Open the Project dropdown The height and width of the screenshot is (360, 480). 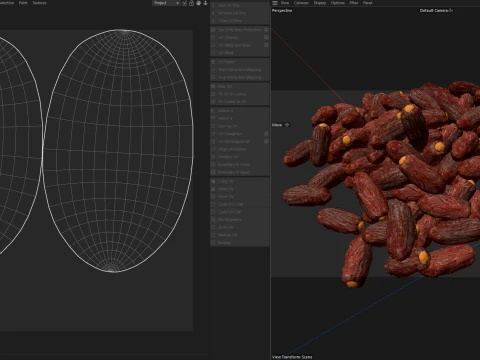166,3
